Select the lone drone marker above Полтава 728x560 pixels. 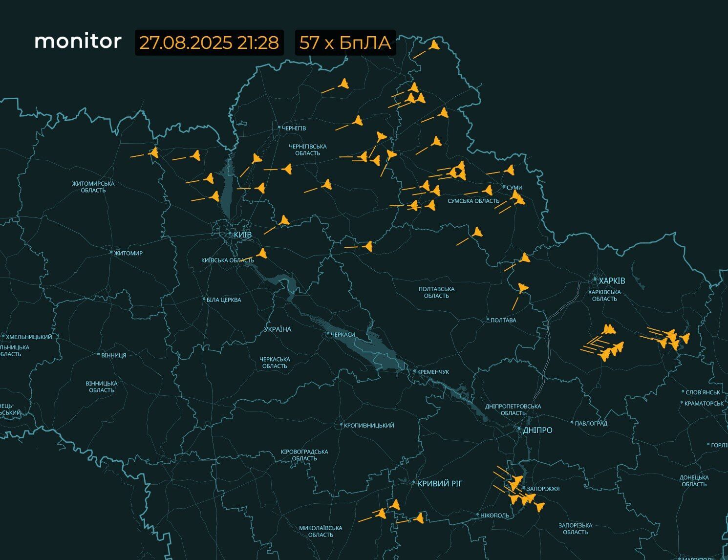pos(521,288)
